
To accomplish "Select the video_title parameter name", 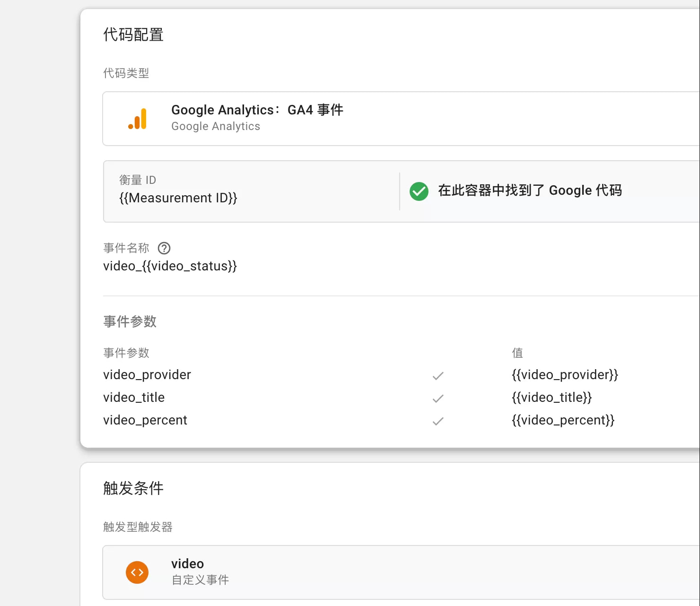I will (134, 398).
